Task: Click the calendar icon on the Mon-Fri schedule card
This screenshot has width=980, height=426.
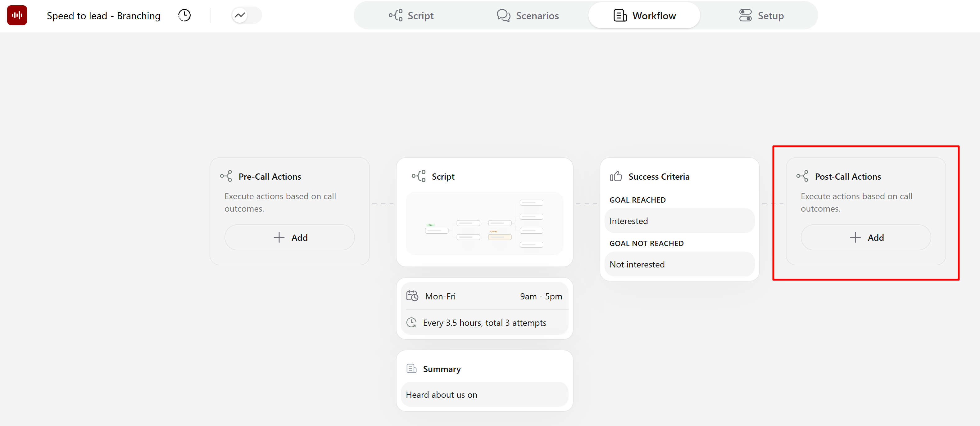Action: (412, 296)
